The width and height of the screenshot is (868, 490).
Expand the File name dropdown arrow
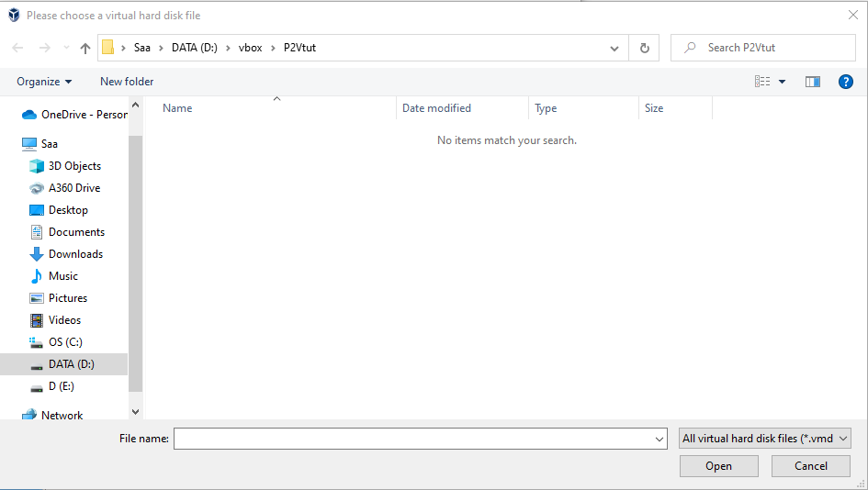[659, 440]
